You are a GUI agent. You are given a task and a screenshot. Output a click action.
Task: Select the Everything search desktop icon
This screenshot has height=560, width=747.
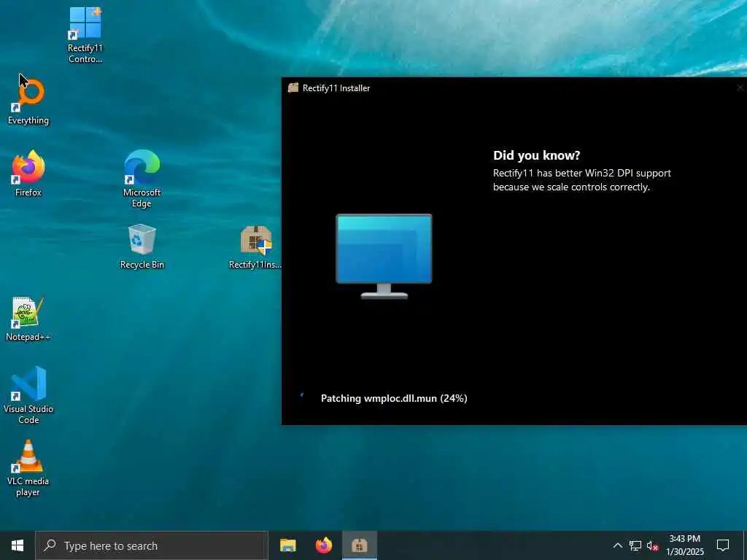[x=28, y=102]
